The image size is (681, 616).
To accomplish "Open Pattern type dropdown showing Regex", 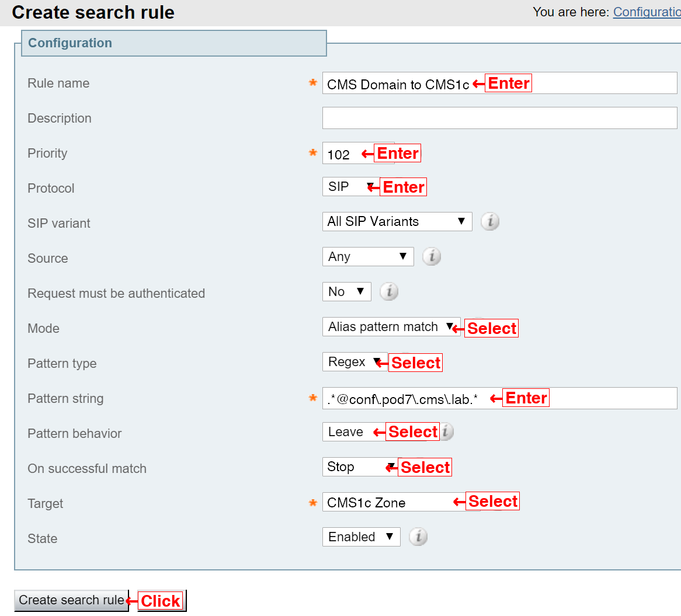I will [x=355, y=361].
